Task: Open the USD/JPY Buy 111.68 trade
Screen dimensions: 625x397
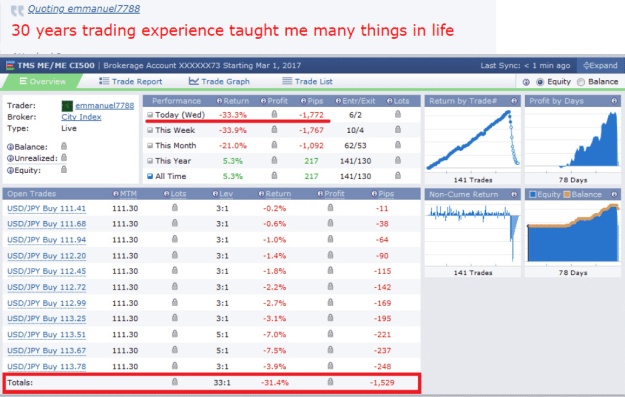Action: (46, 224)
